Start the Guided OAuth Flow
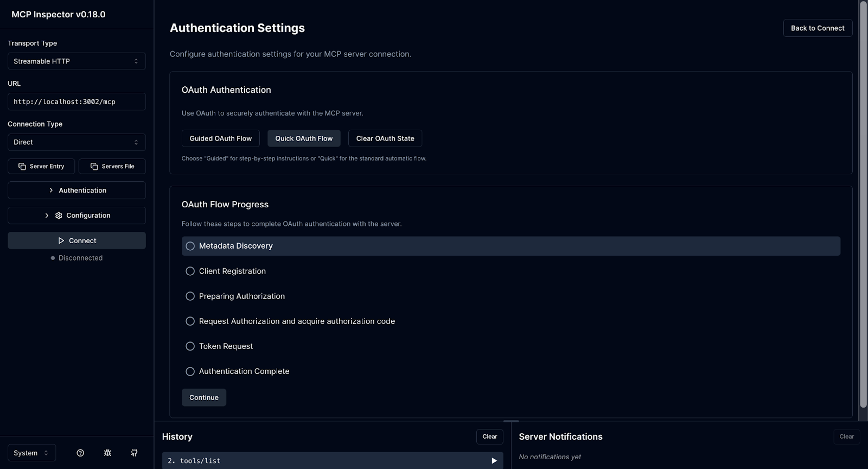 221,138
